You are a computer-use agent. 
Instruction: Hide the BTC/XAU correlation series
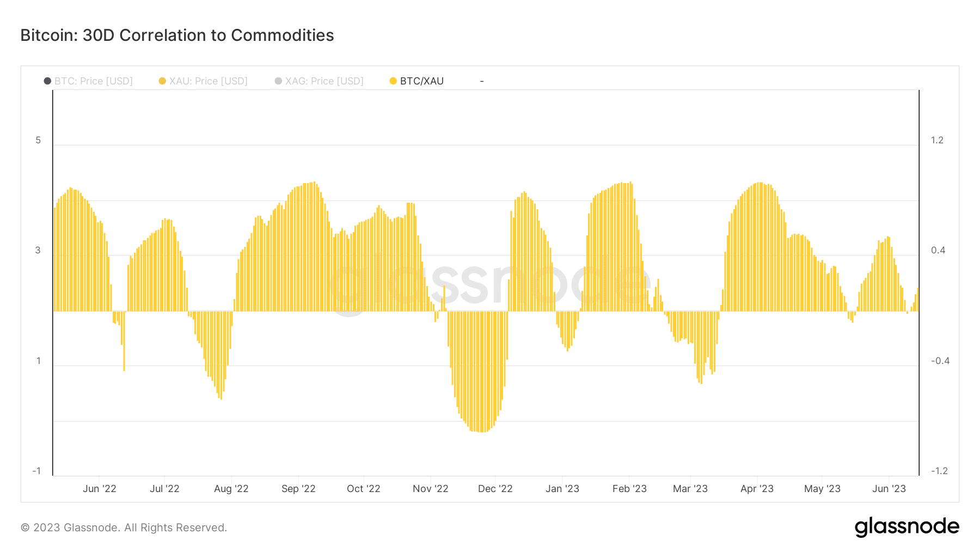(416, 81)
